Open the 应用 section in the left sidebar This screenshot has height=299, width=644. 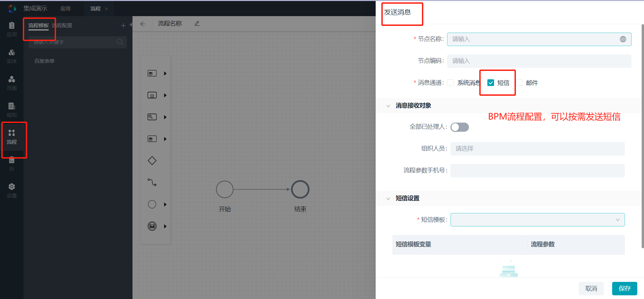[x=12, y=29]
